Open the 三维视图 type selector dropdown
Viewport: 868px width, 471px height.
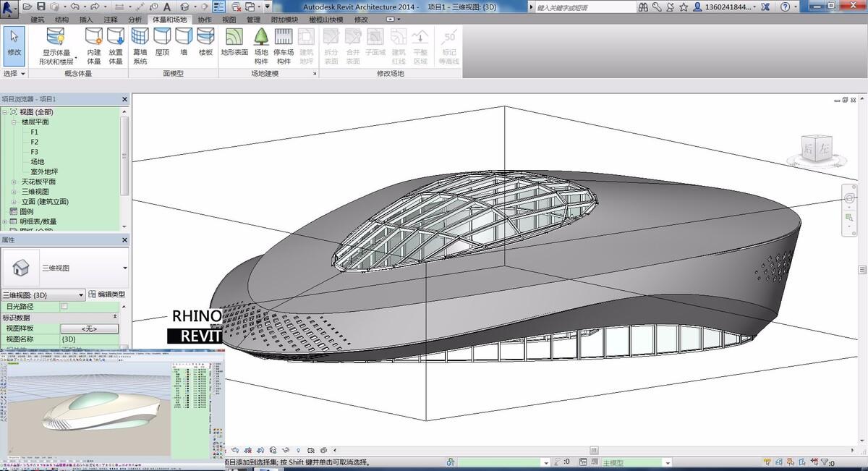point(125,268)
